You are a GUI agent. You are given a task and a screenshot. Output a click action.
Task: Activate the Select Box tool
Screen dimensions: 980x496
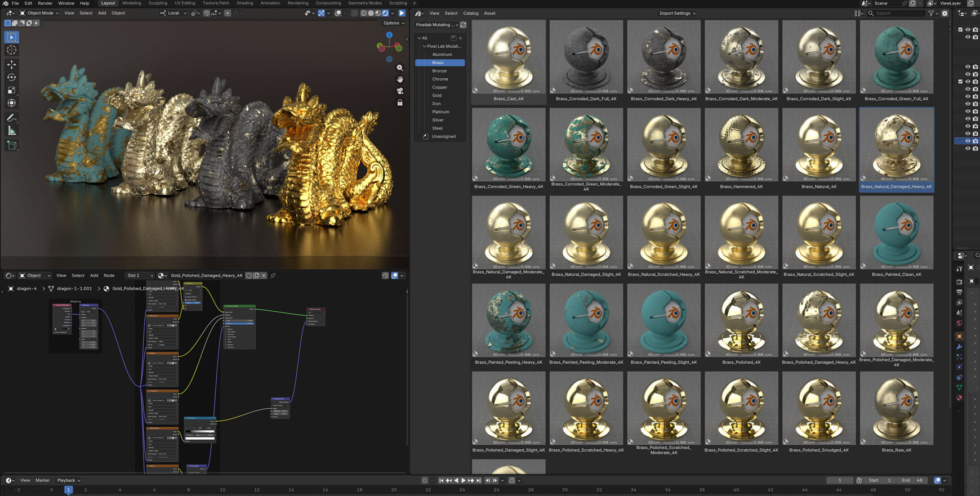11,37
